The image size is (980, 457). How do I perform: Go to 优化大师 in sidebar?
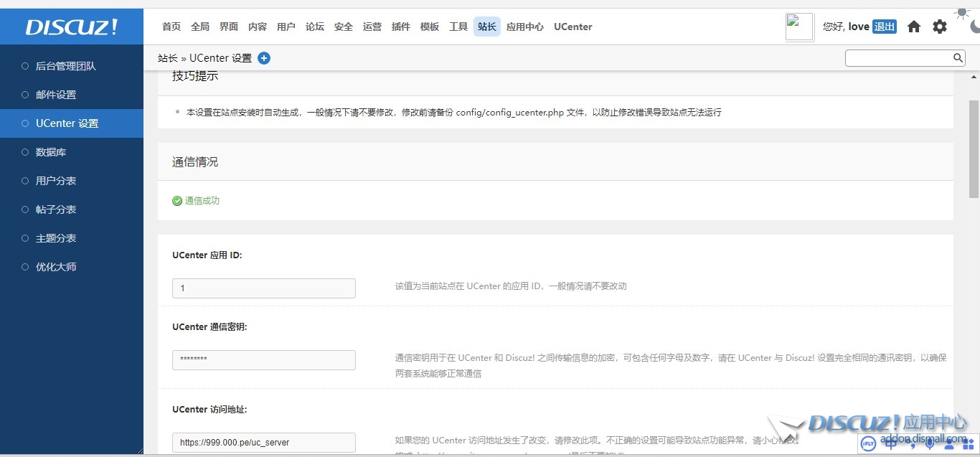pos(72,267)
